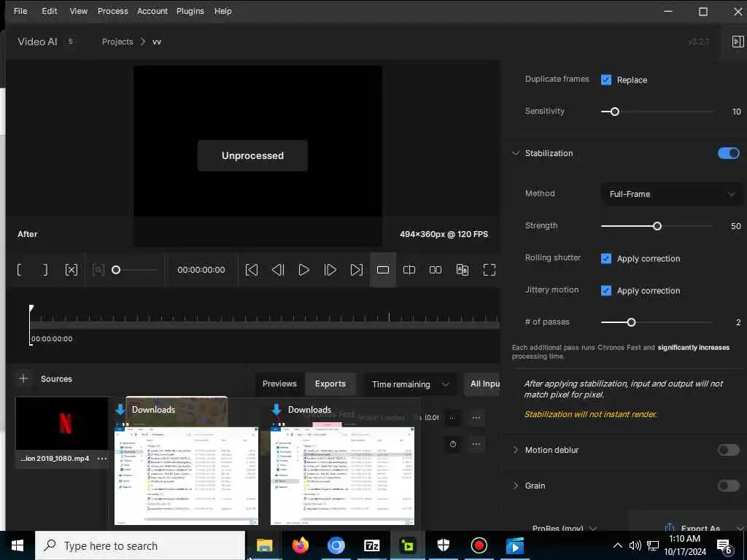Open the Plugins menu
The image size is (747, 560).
(190, 11)
